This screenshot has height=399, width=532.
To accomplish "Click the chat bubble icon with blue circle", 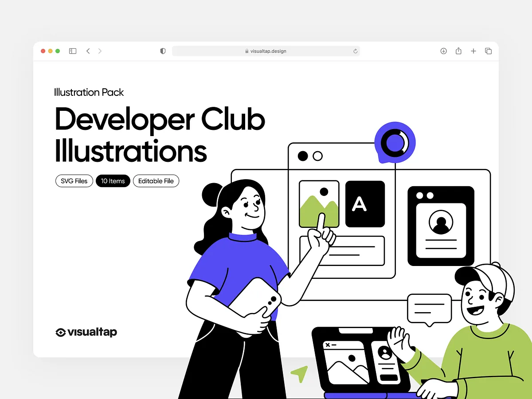I will coord(395,142).
